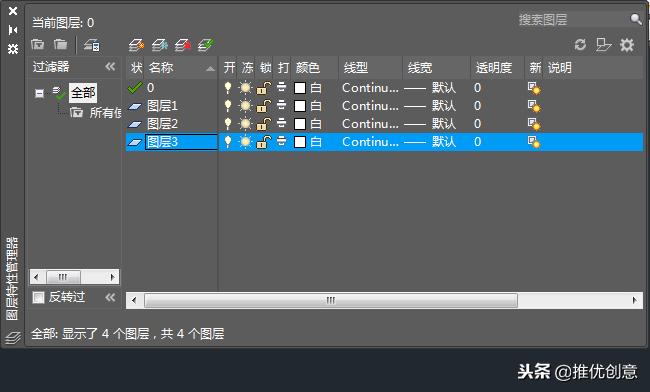The image size is (650, 392).
Task: Click the Delete Layer icon
Action: coord(182,45)
